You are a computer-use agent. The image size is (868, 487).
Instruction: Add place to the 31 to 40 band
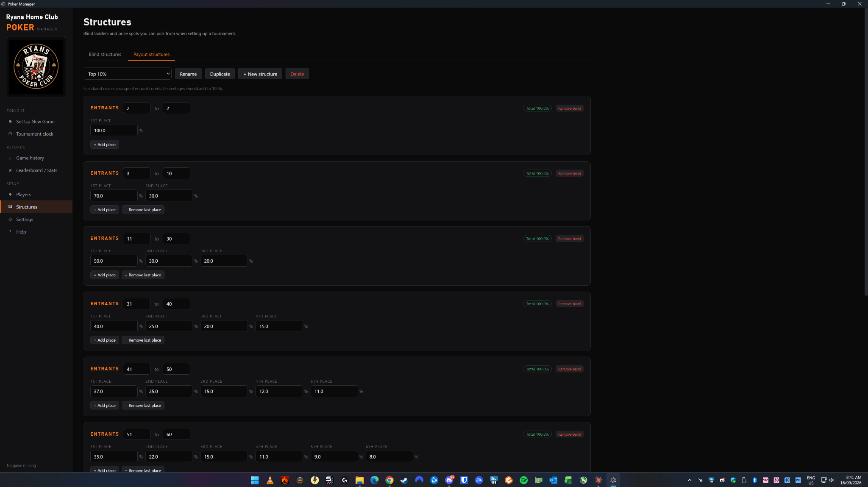105,340
